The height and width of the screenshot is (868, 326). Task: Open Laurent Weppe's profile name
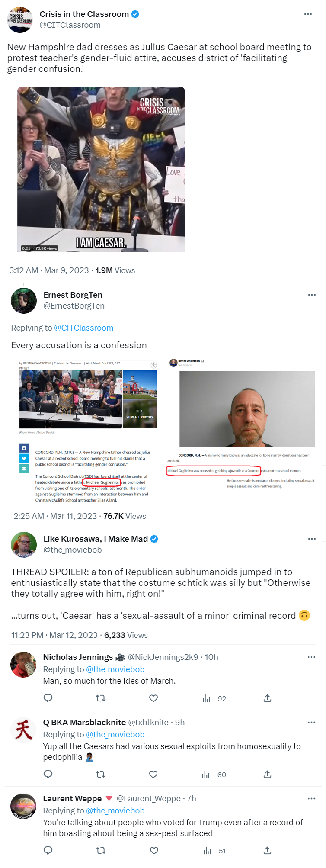(x=72, y=799)
